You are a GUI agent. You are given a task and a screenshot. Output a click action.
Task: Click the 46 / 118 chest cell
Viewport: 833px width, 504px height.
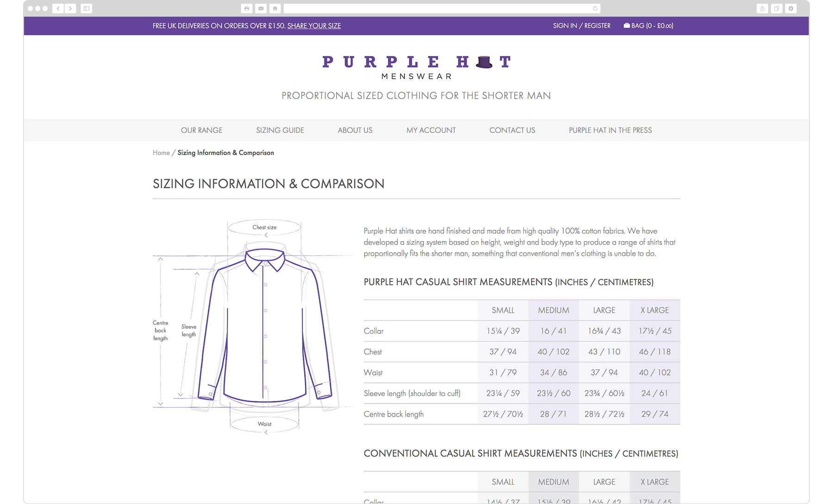655,352
